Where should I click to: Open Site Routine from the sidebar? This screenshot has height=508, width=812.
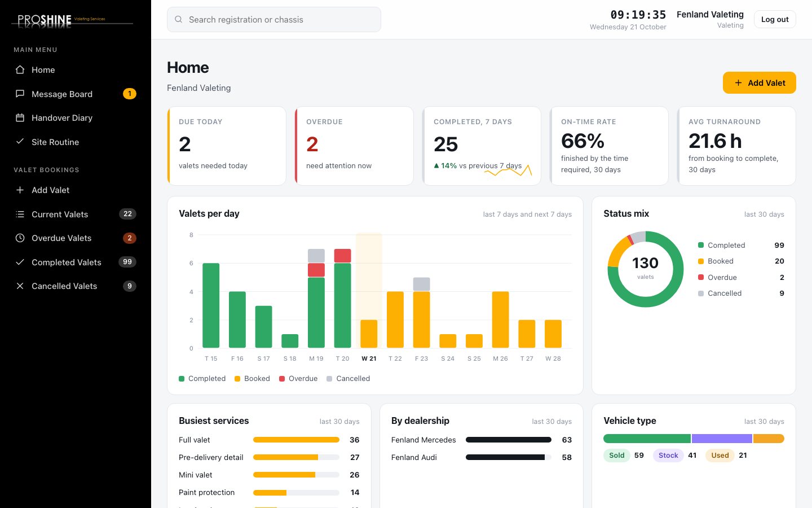[x=76, y=142]
